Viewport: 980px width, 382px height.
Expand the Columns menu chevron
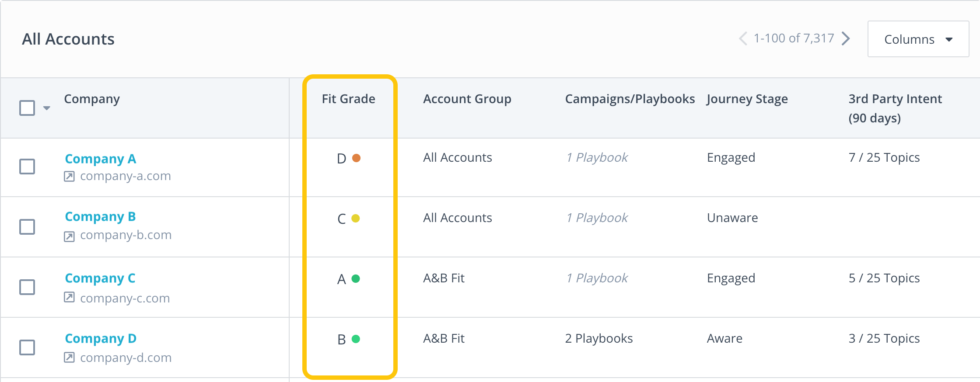coord(949,39)
